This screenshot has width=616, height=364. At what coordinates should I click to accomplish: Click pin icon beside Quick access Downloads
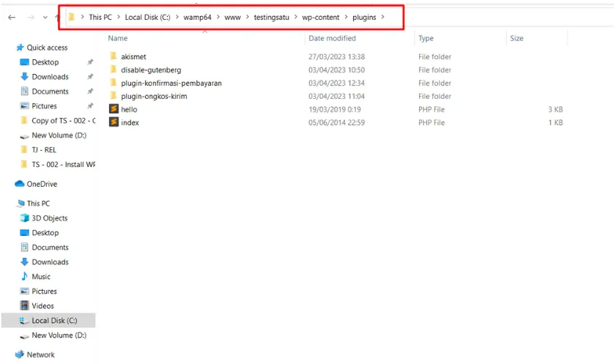90,77
